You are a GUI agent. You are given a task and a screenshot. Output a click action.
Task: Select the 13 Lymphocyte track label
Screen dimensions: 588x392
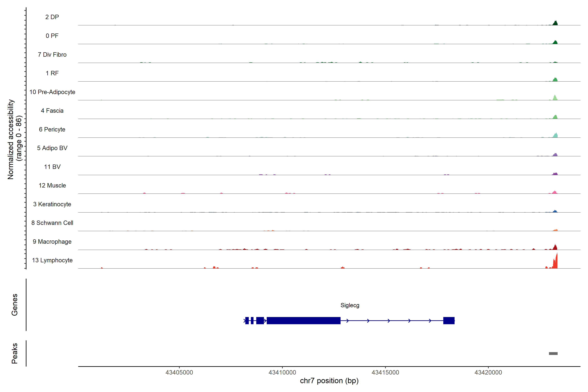(52, 260)
